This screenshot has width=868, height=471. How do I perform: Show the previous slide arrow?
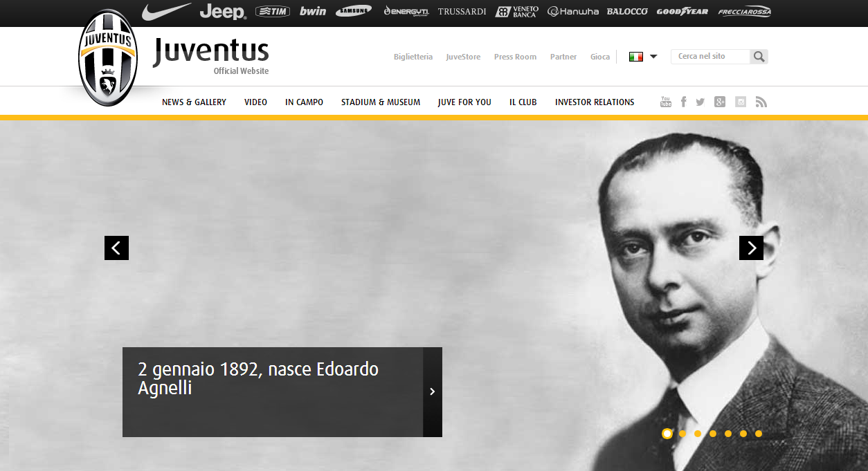point(116,248)
